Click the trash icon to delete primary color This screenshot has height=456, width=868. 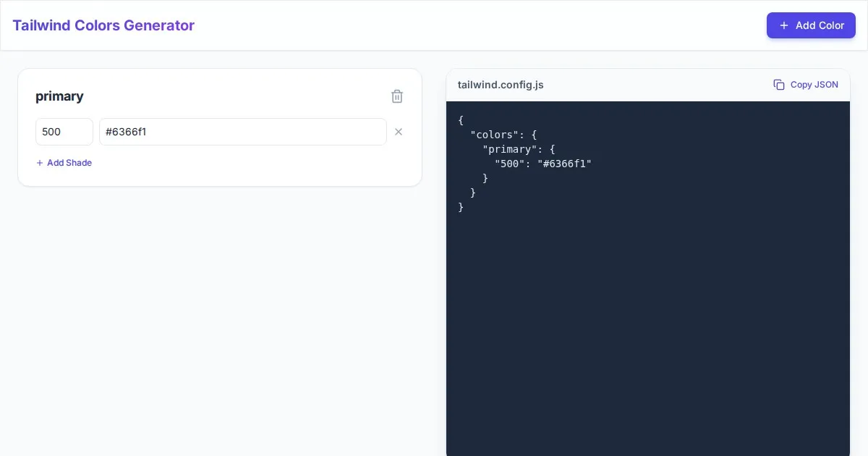(397, 96)
